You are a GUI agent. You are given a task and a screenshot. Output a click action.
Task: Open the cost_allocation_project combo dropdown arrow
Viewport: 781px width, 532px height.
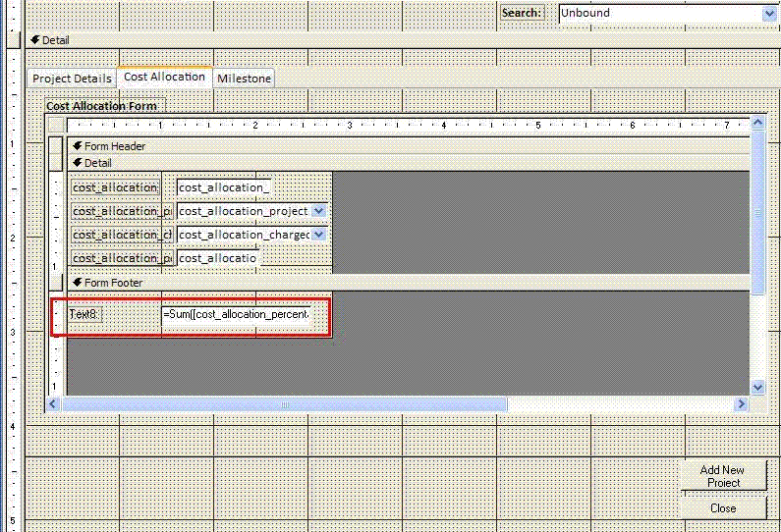click(x=318, y=211)
